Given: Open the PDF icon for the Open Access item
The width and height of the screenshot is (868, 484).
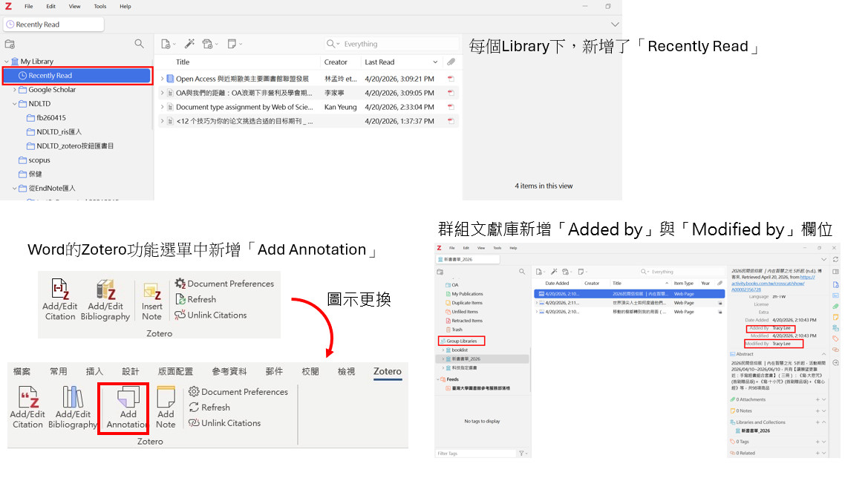Looking at the screenshot, I should [451, 79].
